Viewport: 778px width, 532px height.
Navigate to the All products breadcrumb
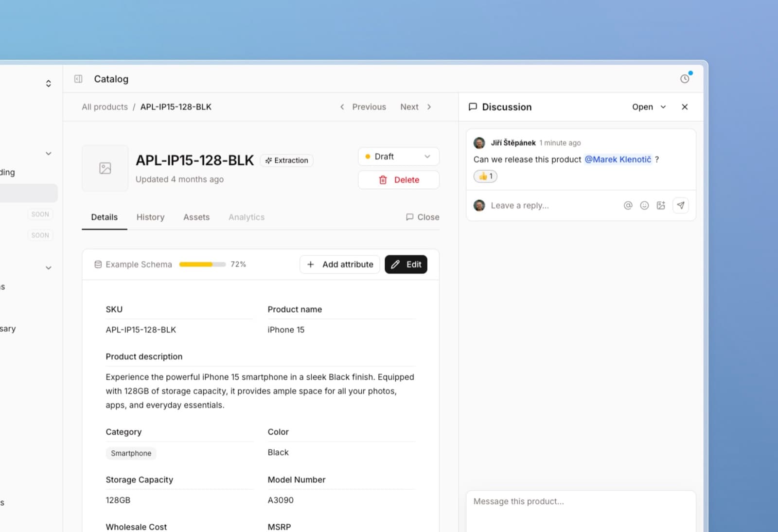pyautogui.click(x=105, y=107)
